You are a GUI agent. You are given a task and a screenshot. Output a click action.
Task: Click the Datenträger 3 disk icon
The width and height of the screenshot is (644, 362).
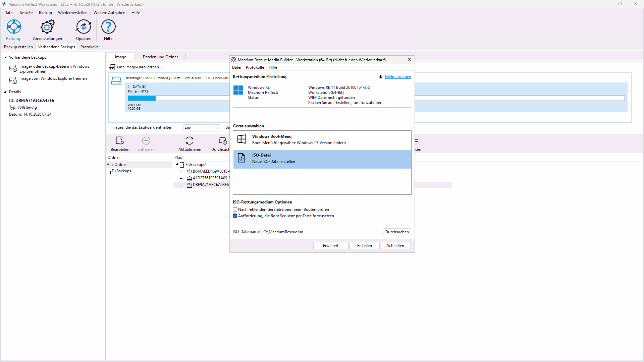coord(116,80)
